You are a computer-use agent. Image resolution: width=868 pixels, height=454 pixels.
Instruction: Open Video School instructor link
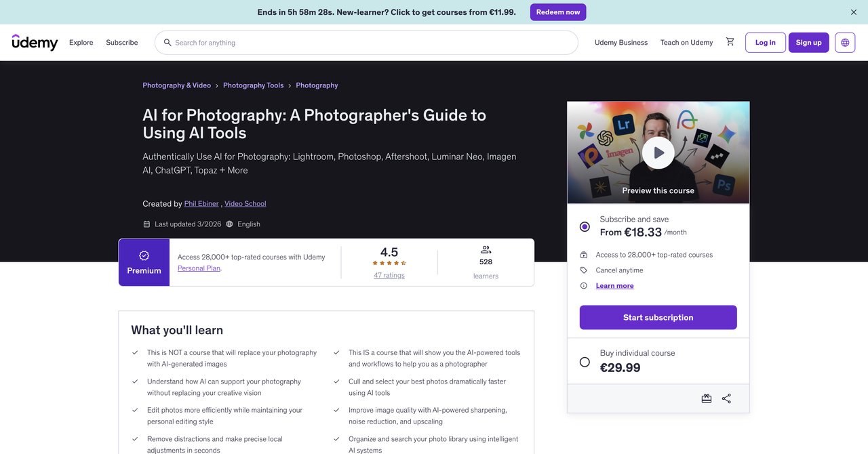(x=245, y=204)
